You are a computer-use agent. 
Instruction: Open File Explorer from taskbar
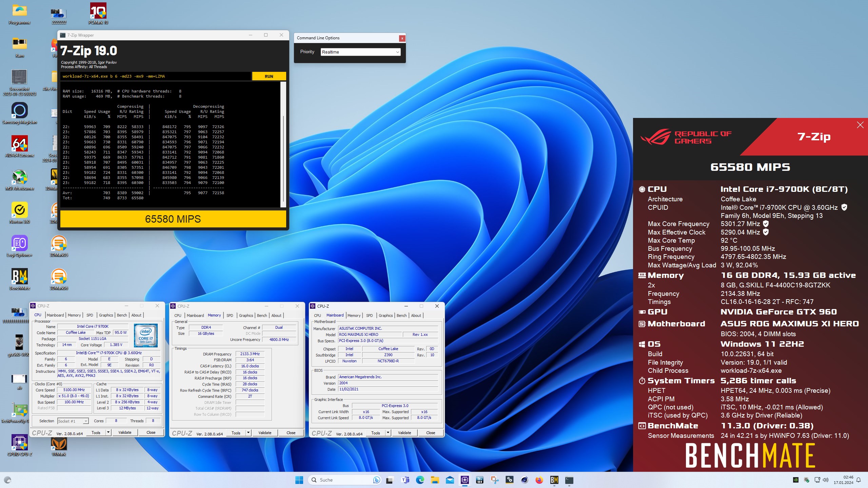435,480
